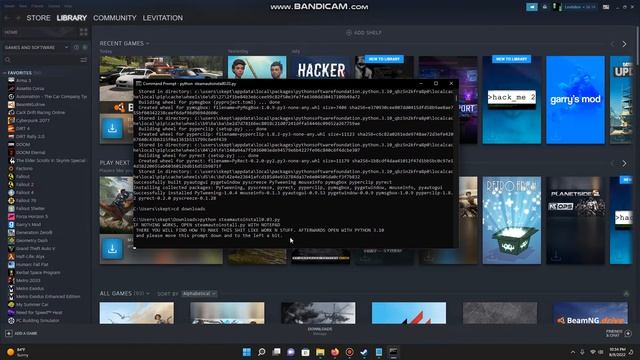Click download button on Play Next first tile
This screenshot has width=640, height=360.
point(112,248)
